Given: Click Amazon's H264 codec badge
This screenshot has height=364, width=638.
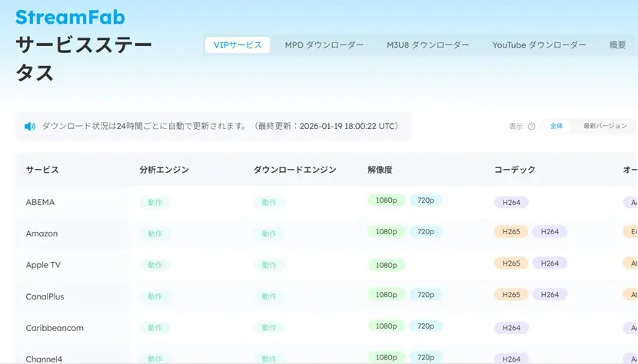Looking at the screenshot, I should click(550, 231).
